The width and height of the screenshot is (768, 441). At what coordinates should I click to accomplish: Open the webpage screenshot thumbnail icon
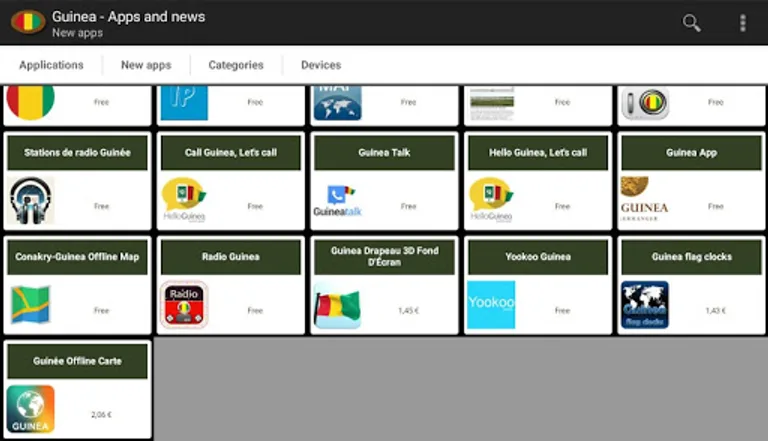click(492, 103)
